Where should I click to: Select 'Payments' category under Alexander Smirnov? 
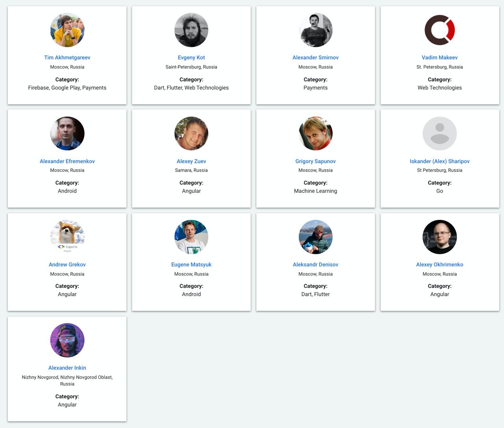pos(315,88)
